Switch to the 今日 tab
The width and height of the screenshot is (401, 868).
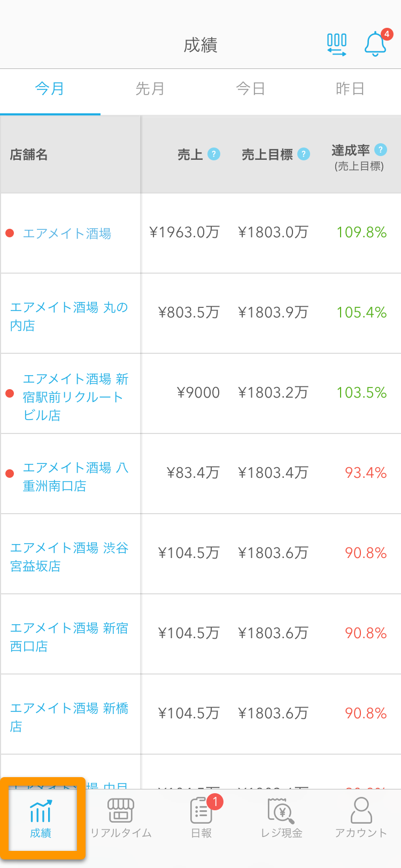tap(251, 89)
